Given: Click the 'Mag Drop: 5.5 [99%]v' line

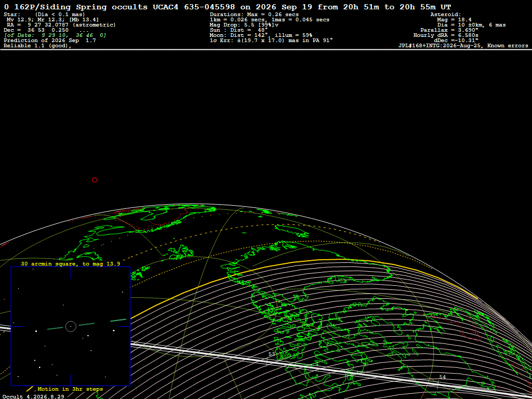Looking at the screenshot, I should pyautogui.click(x=244, y=25).
